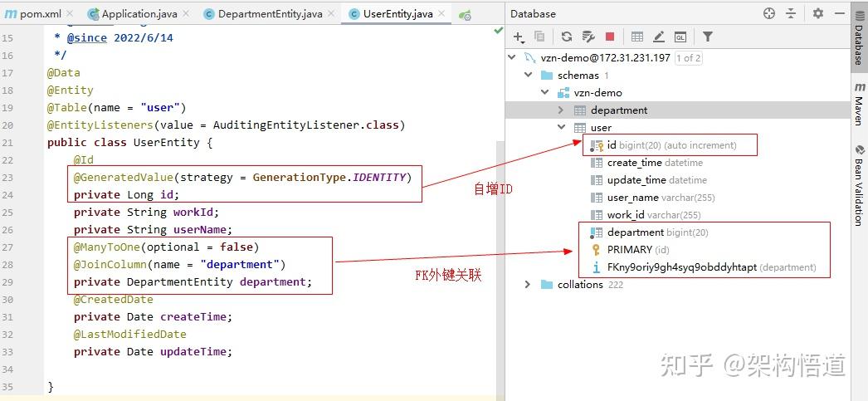Open the Query Console (QL) icon
The height and width of the screenshot is (401, 868).
[680, 37]
